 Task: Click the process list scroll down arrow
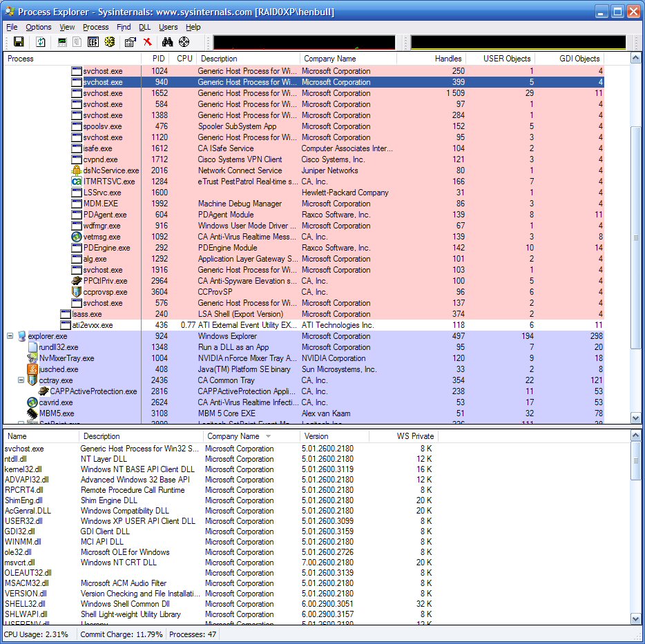point(635,418)
